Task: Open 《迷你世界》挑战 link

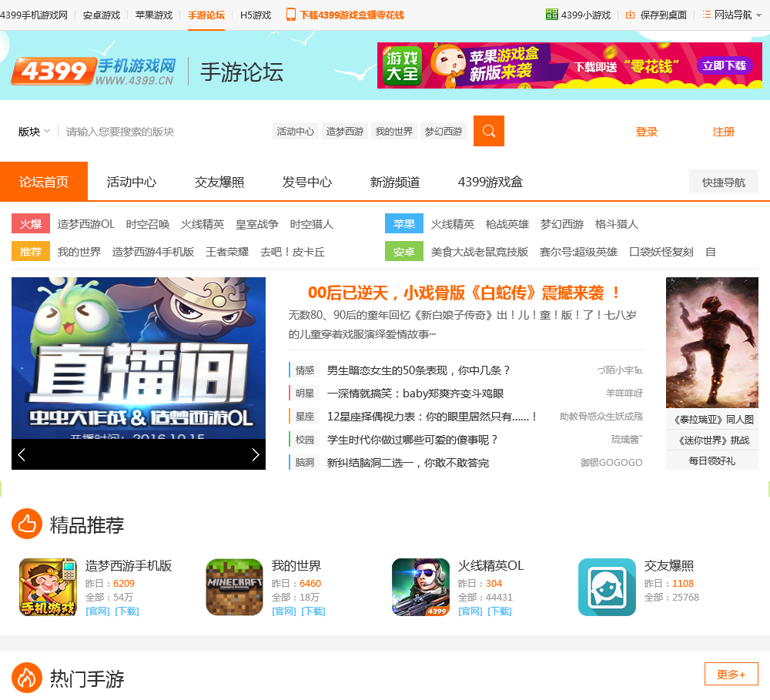Action: click(712, 440)
